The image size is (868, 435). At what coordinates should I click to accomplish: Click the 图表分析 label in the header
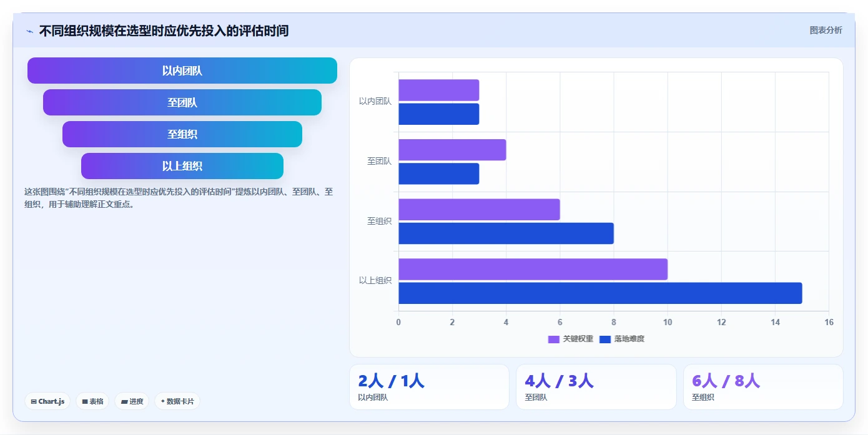[826, 30]
